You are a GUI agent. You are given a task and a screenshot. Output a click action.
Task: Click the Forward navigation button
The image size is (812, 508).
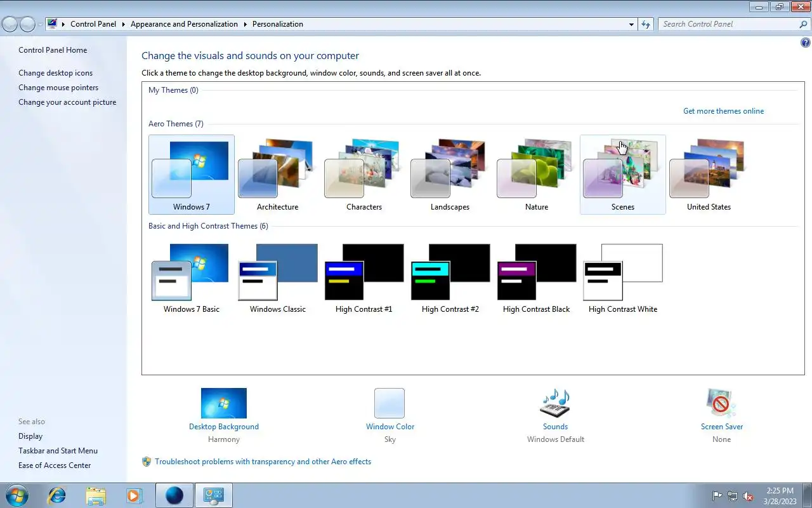[27, 24]
